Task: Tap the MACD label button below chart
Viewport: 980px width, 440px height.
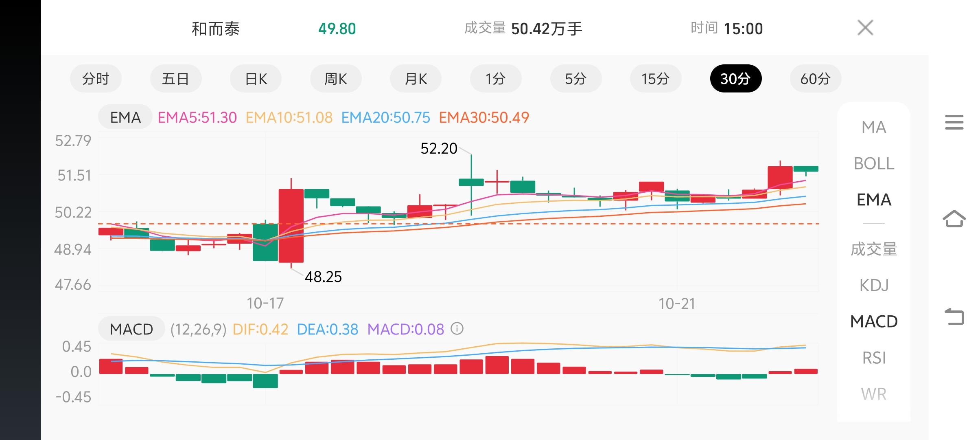Action: pos(131,329)
